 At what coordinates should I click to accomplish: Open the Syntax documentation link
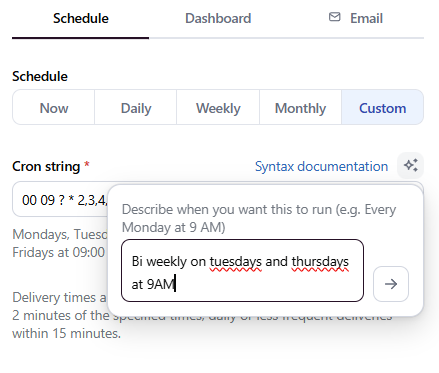click(321, 166)
